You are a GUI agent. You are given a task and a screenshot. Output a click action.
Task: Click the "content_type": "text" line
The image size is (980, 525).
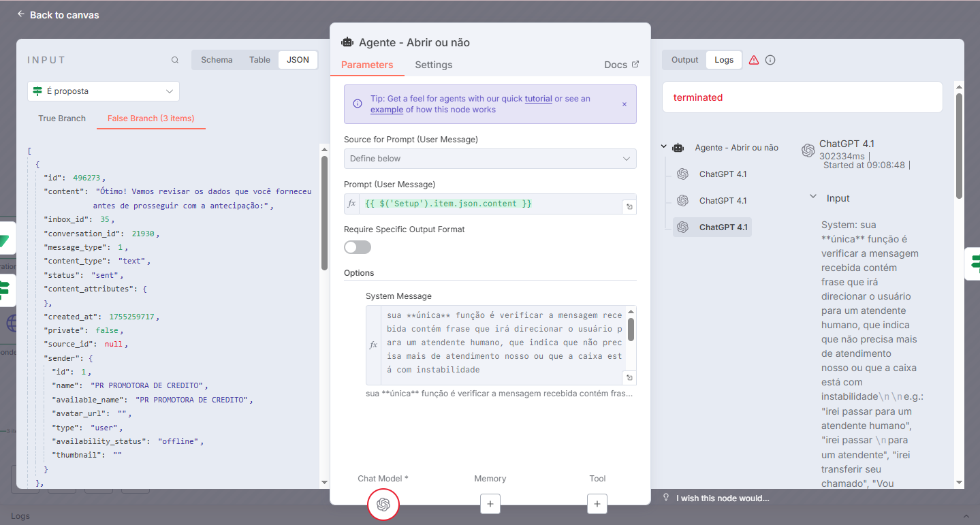click(97, 261)
